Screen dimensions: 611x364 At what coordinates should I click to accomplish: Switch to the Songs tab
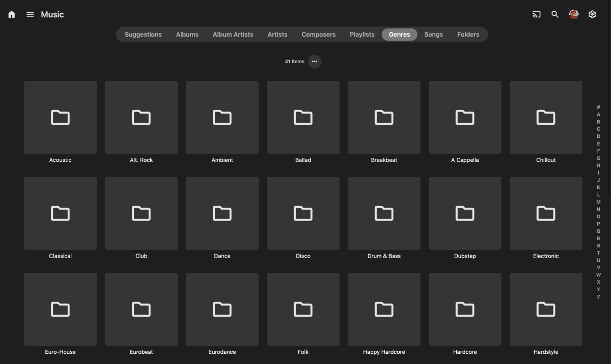tap(434, 35)
